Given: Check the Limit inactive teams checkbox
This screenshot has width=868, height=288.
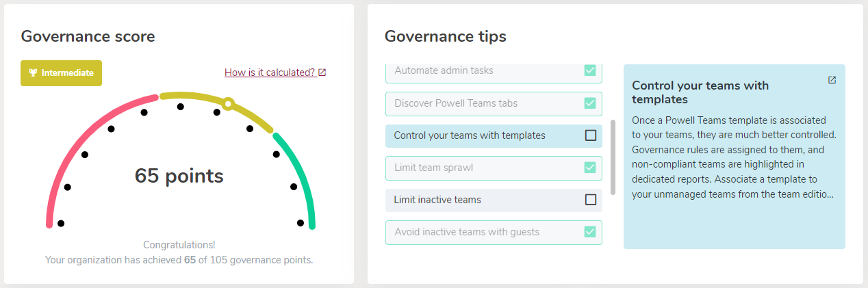Looking at the screenshot, I should point(591,200).
